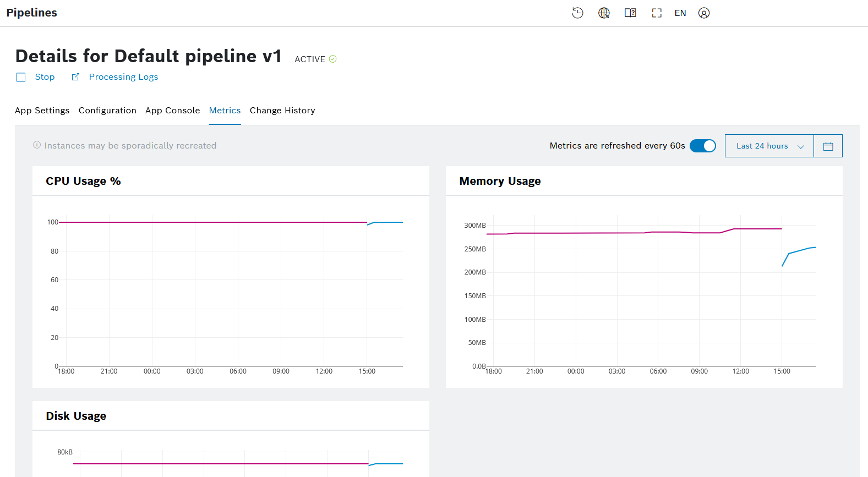
Task: Open the Configuration tab
Action: 107,111
